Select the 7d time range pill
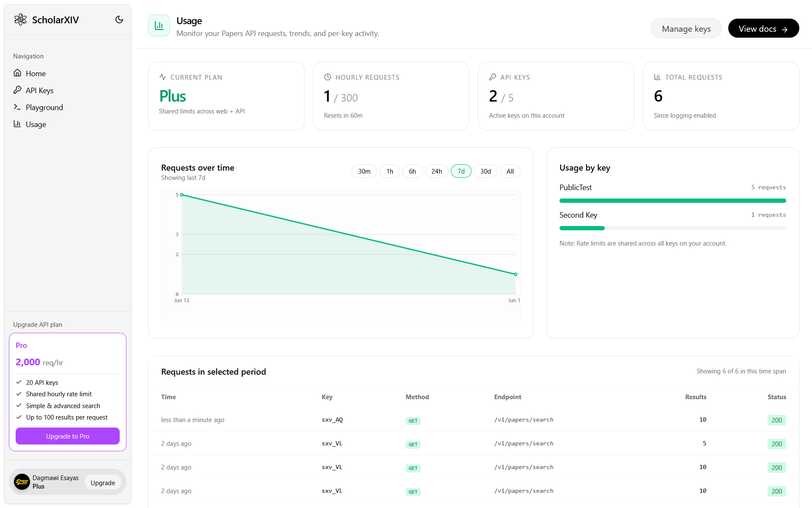Image resolution: width=812 pixels, height=508 pixels. 461,171
